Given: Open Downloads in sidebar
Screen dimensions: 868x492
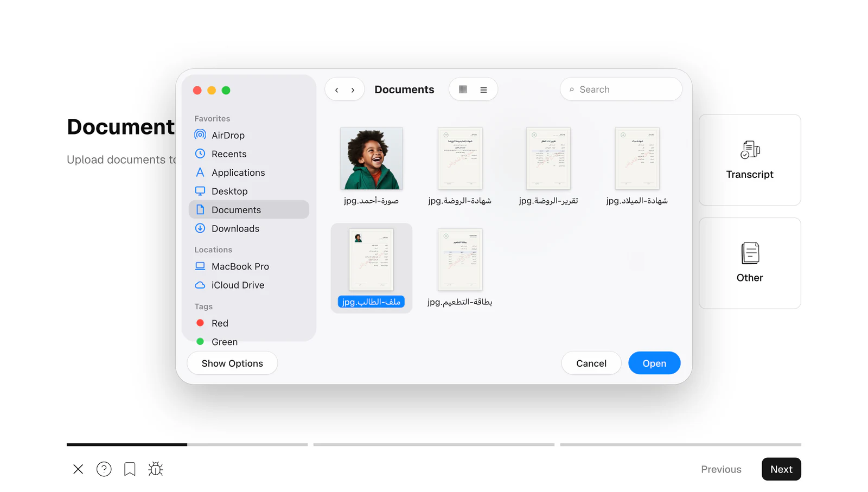Looking at the screenshot, I should (x=249, y=228).
